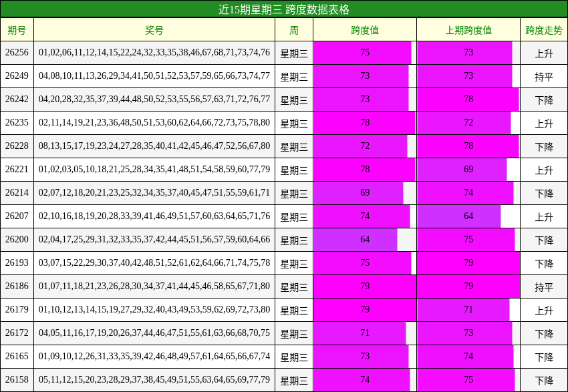Click the 跨度值 bar 69 in row 26214
This screenshot has height=392, width=568.
tap(359, 193)
